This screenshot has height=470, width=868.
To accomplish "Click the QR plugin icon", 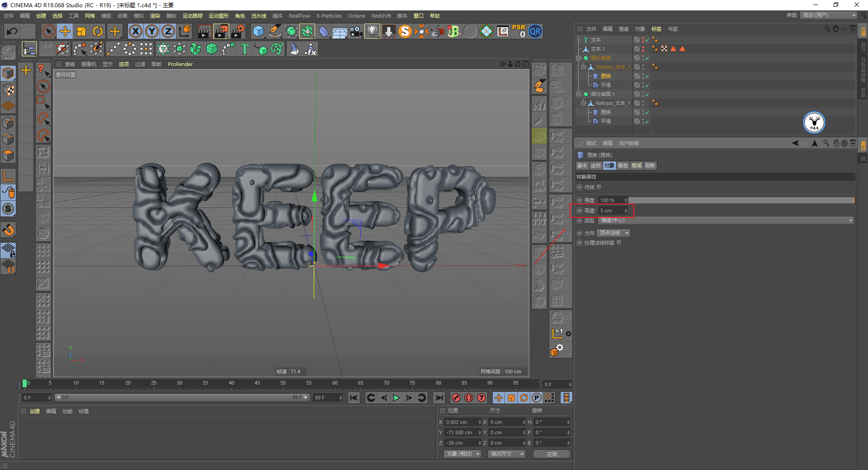I will point(535,31).
